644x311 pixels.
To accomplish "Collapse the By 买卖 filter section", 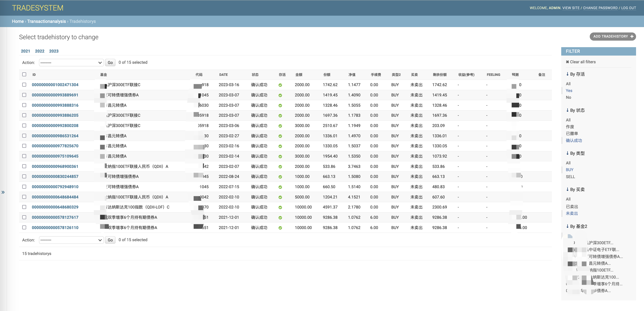I will 575,189.
